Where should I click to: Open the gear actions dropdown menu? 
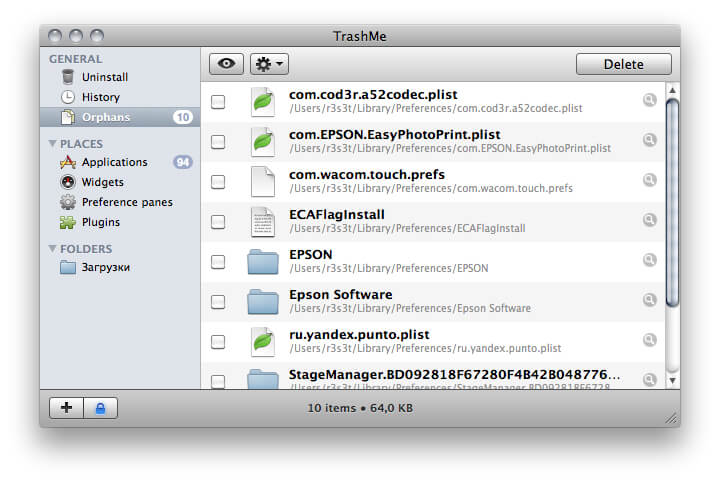click(x=269, y=64)
